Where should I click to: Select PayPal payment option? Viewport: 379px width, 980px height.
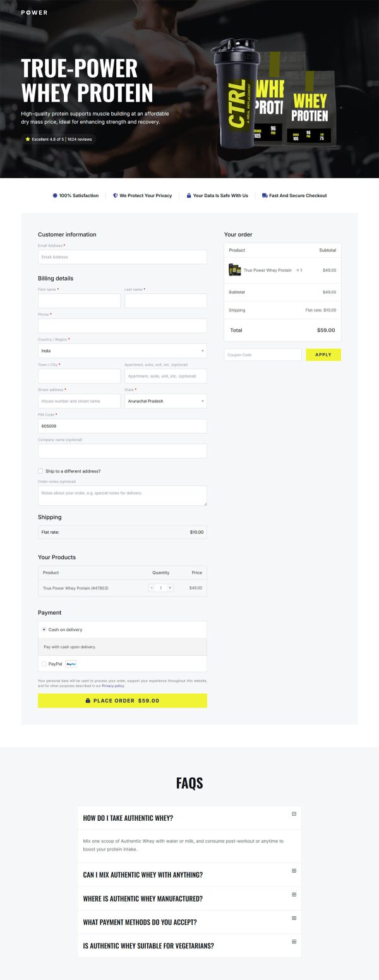point(44,663)
